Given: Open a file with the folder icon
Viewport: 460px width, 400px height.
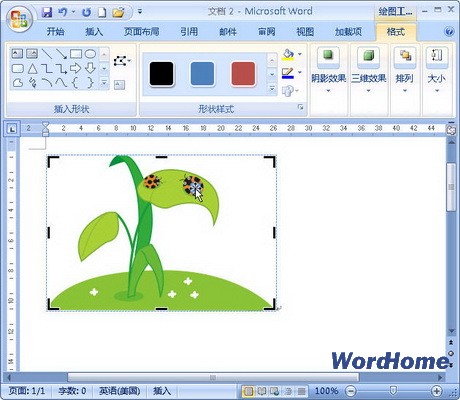Looking at the screenshot, I should click(118, 13).
